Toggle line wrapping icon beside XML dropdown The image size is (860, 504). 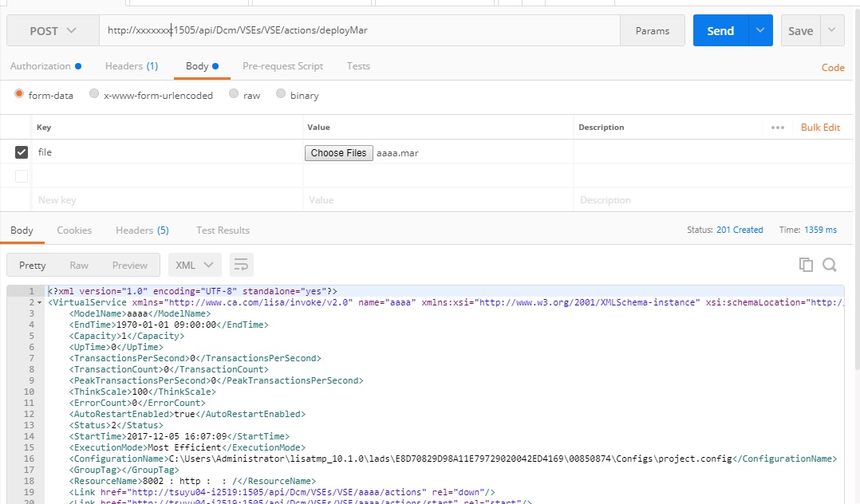pyautogui.click(x=241, y=264)
